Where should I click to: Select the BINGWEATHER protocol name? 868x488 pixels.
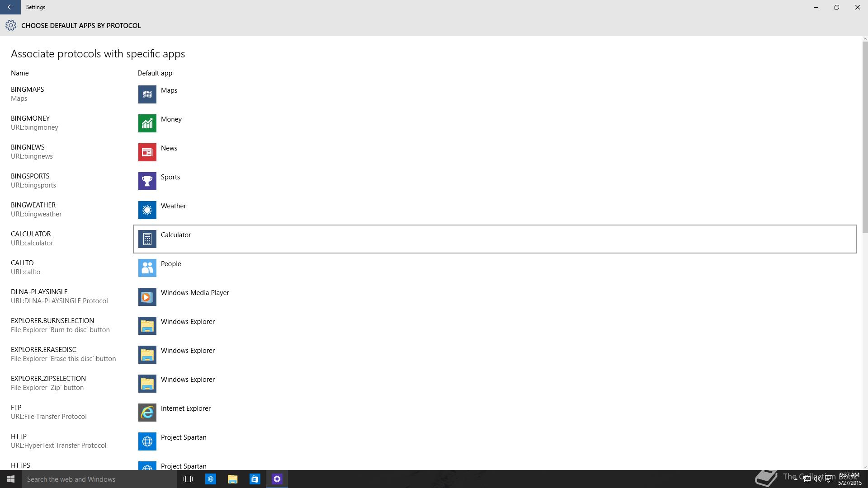(33, 205)
